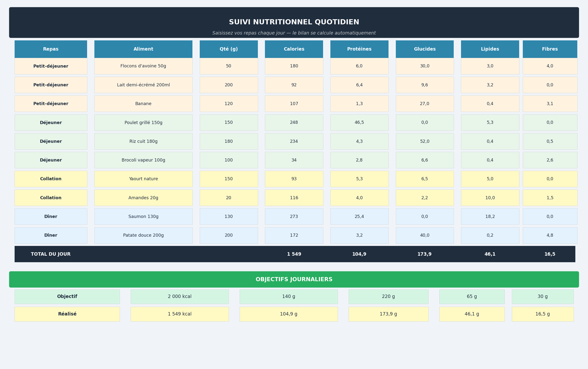Click the OBJECTIFS JOURNALIERS section banner

[294, 279]
